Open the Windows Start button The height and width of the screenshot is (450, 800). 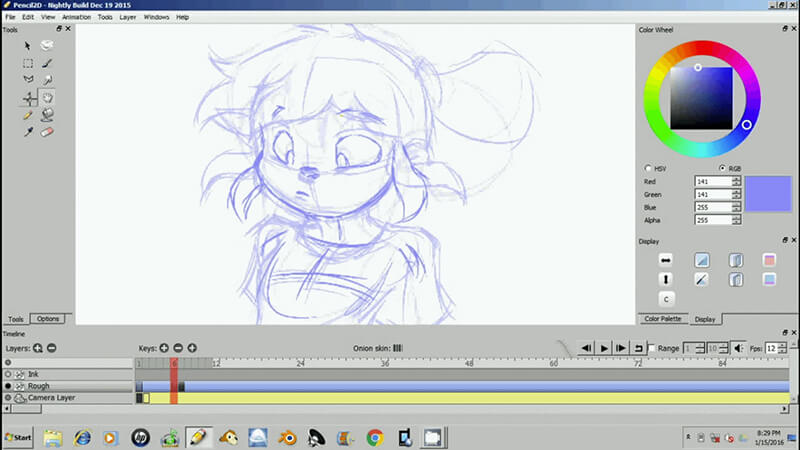[x=18, y=438]
